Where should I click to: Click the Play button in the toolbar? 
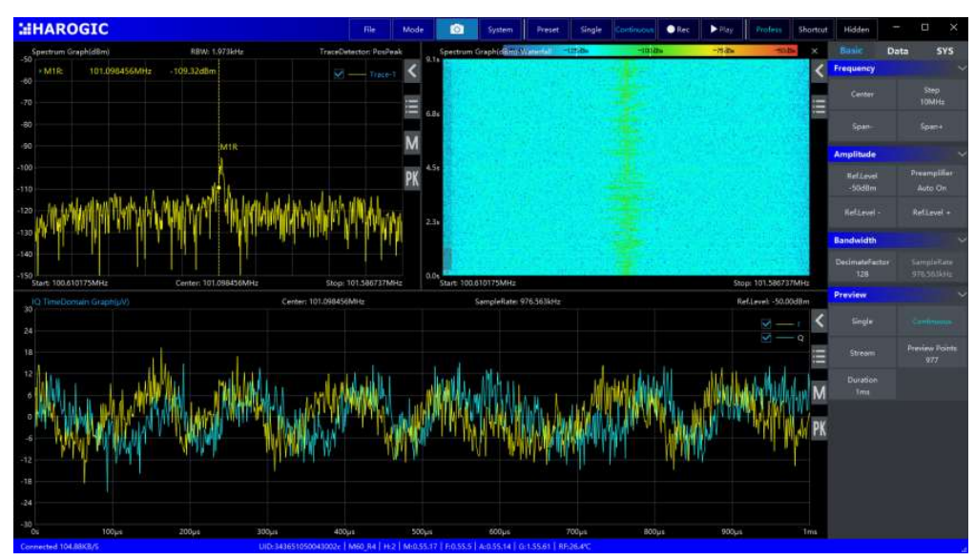pyautogui.click(x=721, y=30)
